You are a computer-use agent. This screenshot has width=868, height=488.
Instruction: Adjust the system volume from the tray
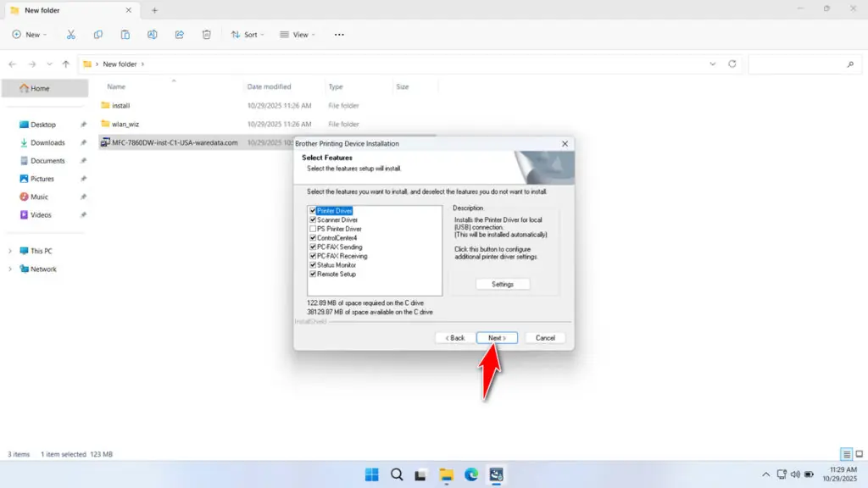click(795, 474)
